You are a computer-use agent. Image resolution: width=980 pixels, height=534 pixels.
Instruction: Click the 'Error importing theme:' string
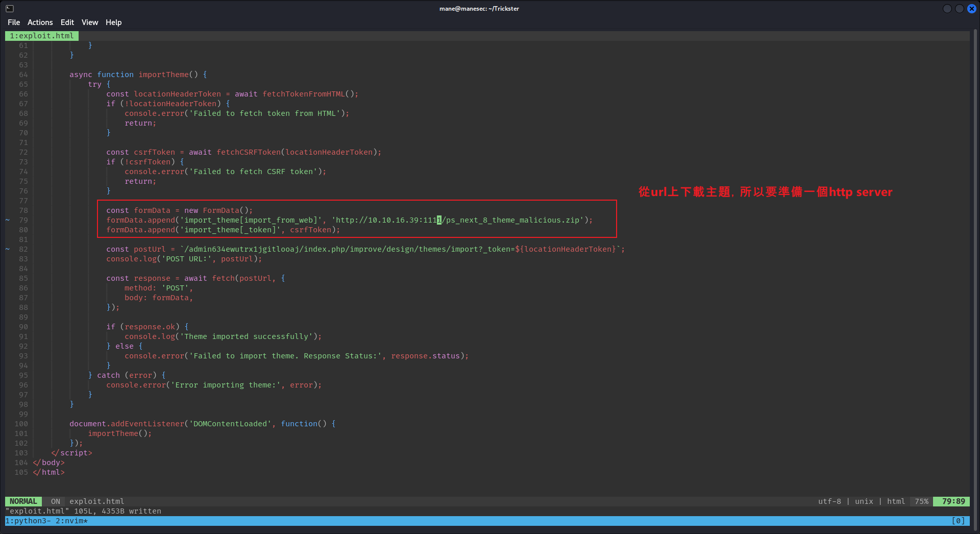pos(226,385)
